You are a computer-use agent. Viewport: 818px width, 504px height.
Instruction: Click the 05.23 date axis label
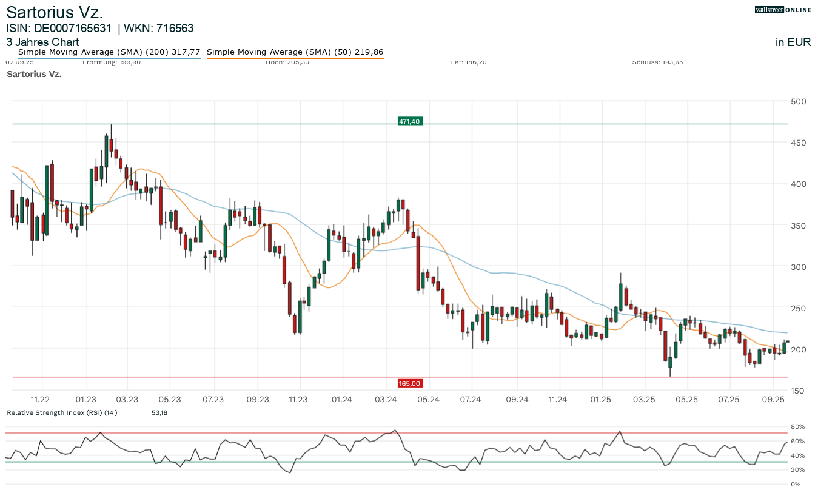[170, 399]
